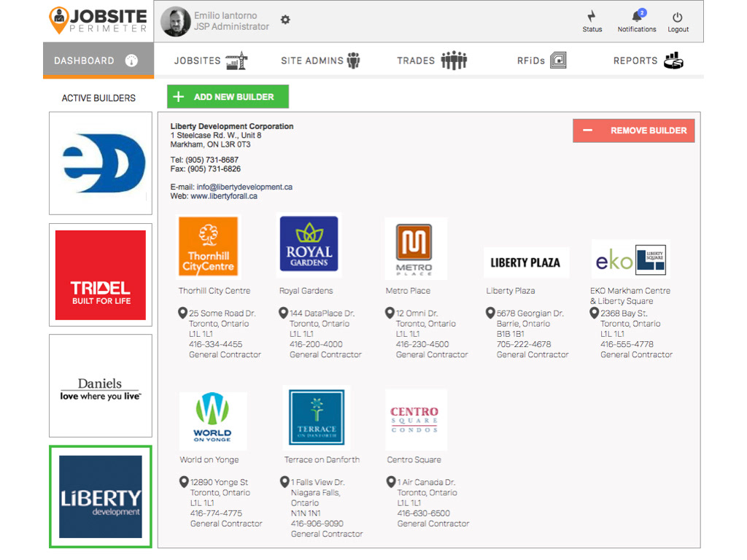Viewport: 747px width, 560px height.
Task: Select the Tridel builder logo
Action: point(101,275)
